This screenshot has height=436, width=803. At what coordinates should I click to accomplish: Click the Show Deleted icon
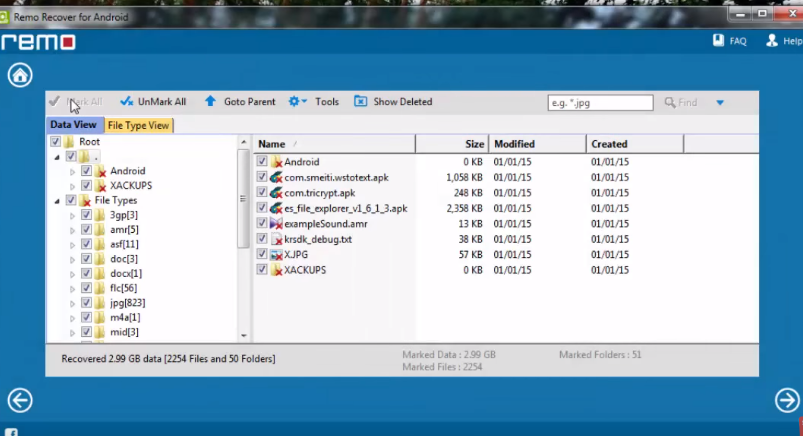(361, 101)
